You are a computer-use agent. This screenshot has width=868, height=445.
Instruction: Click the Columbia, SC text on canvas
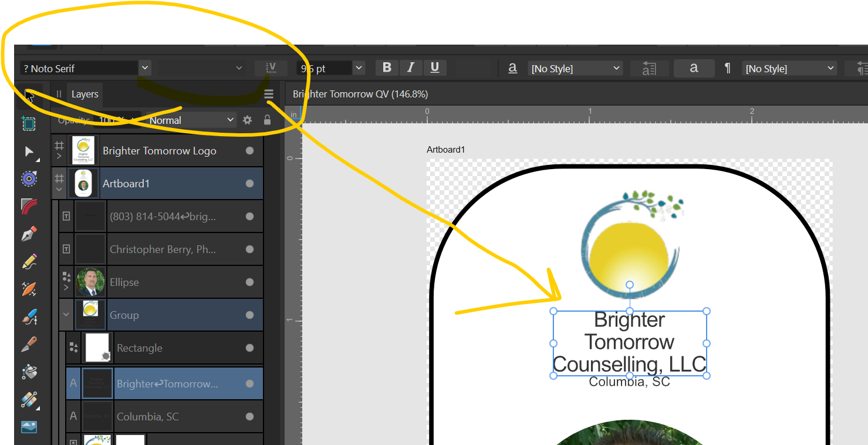629,382
